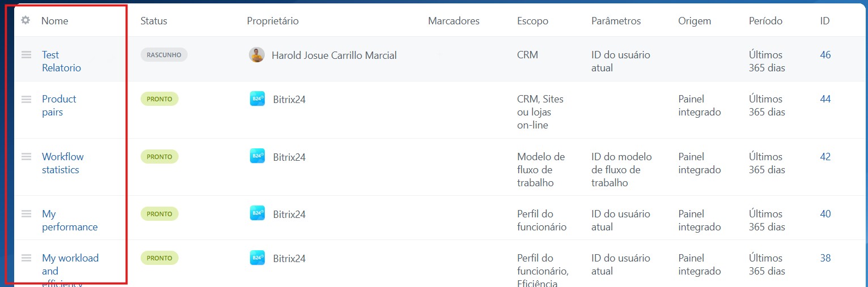Click Bitrix24 logo in Workflow statistics row

click(x=257, y=156)
